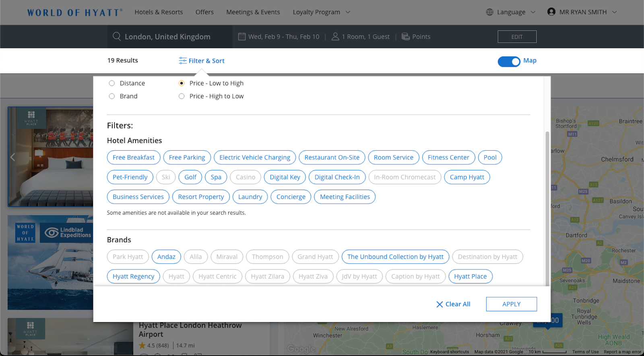644x356 pixels.
Task: Click the Points coins icon
Action: 406,37
